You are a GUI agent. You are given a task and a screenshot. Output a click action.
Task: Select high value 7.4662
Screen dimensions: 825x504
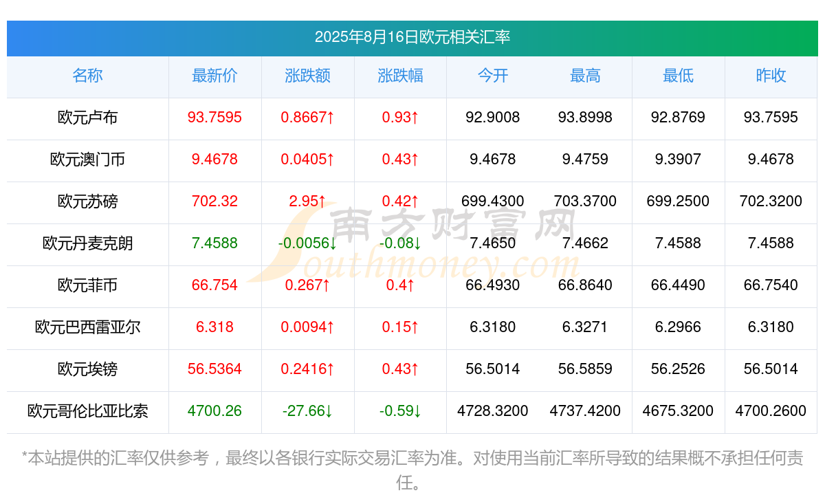pyautogui.click(x=585, y=243)
